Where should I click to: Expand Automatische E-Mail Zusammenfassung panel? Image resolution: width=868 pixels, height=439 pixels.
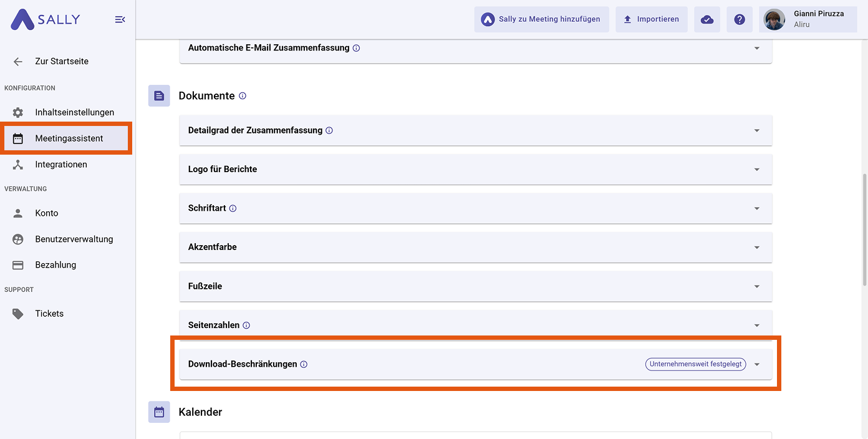coord(756,48)
